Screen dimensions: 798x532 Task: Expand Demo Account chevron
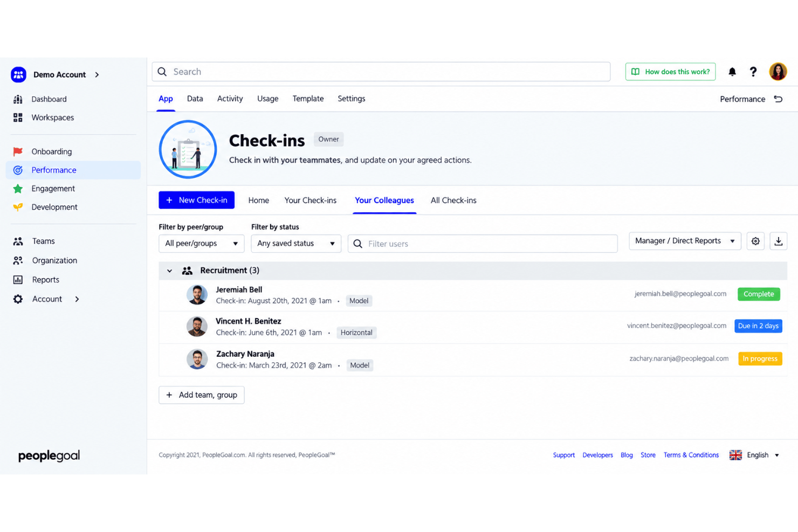[97, 75]
